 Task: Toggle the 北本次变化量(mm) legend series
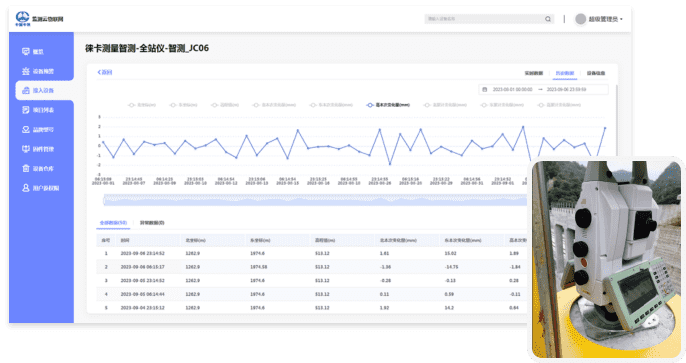pos(274,105)
